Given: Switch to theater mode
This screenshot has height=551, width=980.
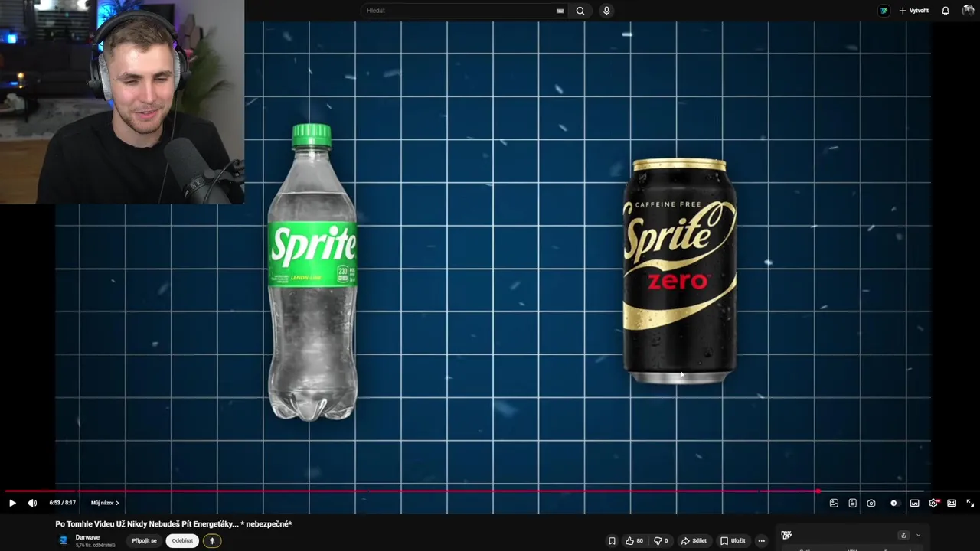Looking at the screenshot, I should (952, 503).
